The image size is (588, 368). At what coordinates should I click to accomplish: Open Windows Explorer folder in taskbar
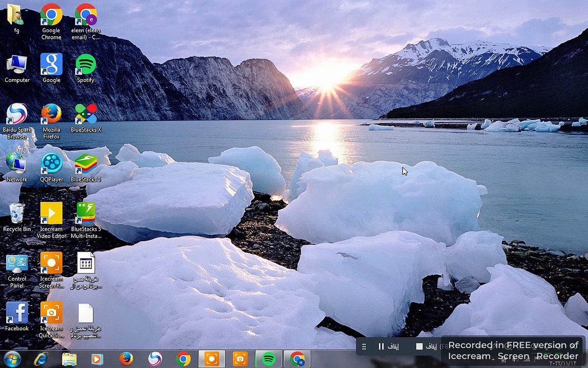[69, 359]
